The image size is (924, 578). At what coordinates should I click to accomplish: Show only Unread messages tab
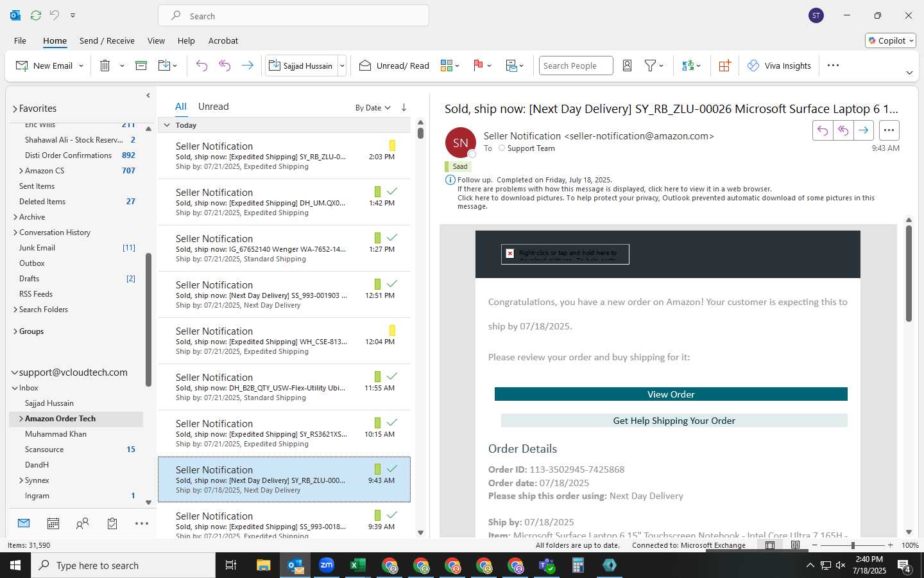click(214, 107)
